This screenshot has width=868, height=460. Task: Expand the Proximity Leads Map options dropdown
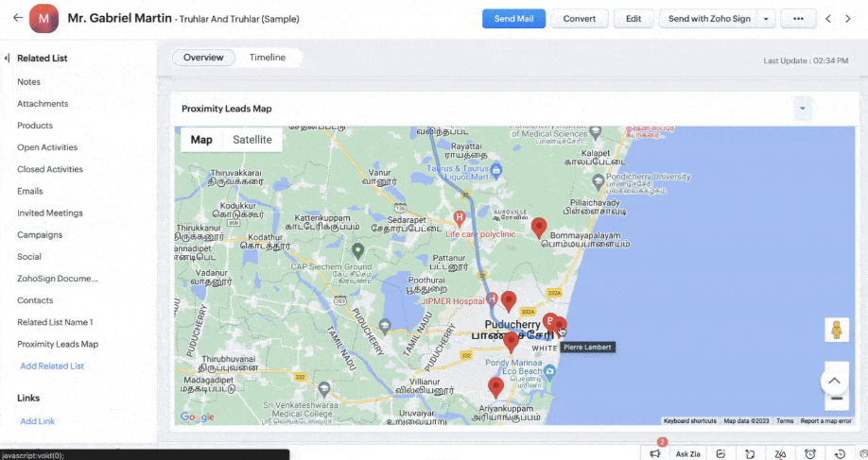pos(802,109)
